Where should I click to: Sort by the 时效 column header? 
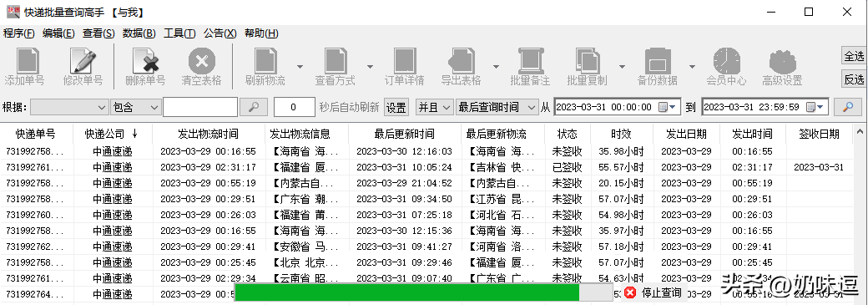click(x=621, y=134)
